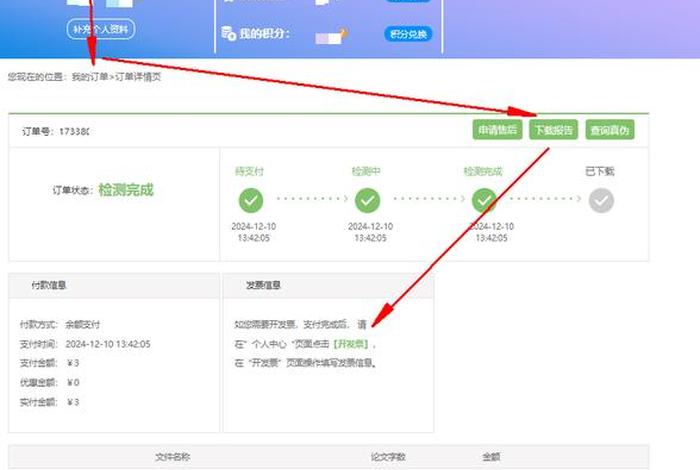700x470 pixels.
Task: Click the 检测完成 green check icon
Action: point(484,200)
